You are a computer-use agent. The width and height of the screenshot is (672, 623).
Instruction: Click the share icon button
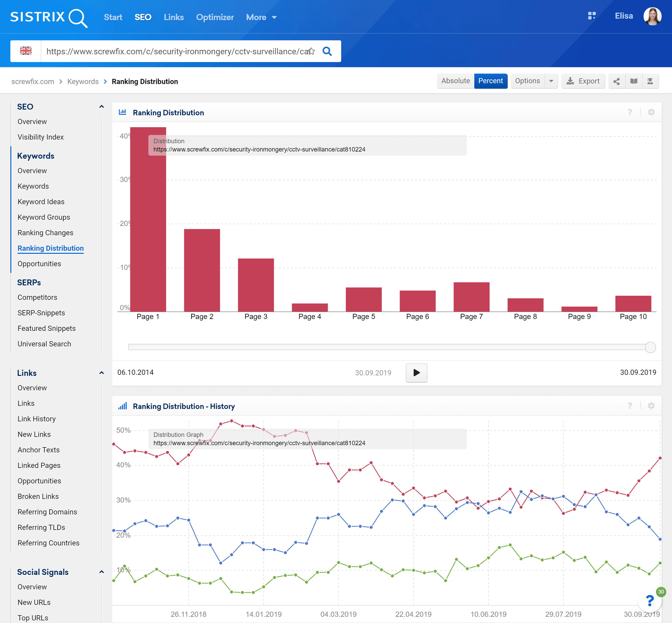pos(616,81)
